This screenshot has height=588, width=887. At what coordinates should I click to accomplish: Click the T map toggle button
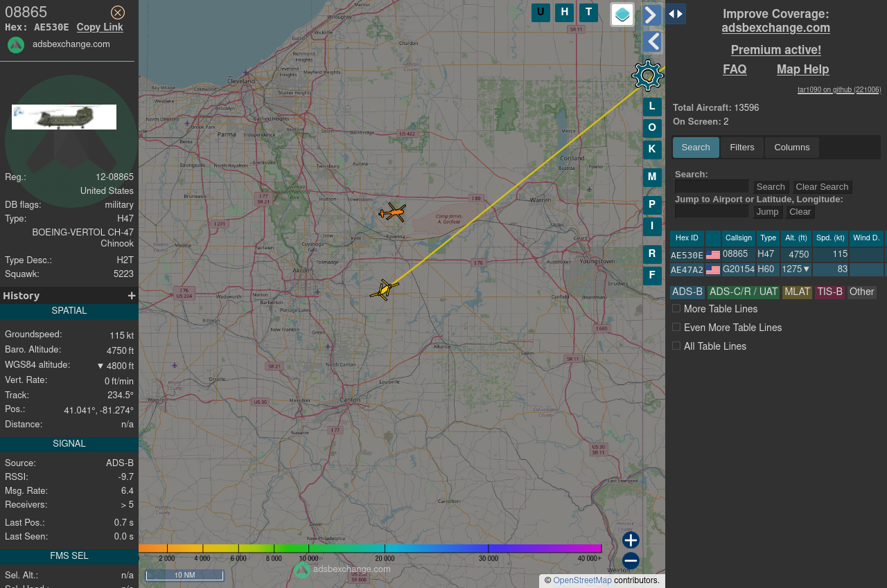[588, 12]
